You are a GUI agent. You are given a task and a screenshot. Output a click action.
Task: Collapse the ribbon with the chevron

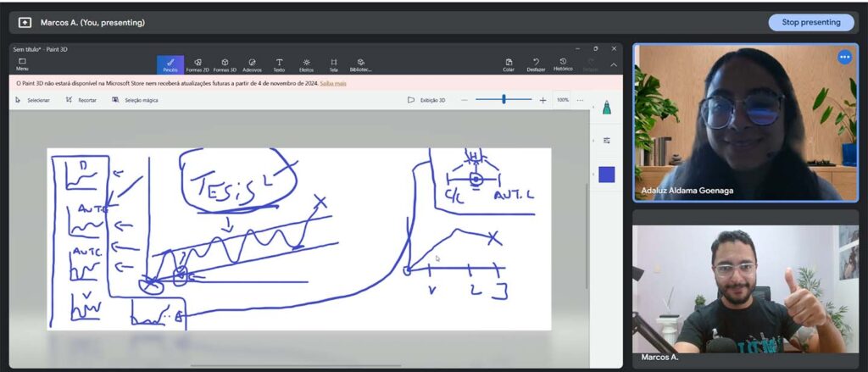click(x=614, y=64)
